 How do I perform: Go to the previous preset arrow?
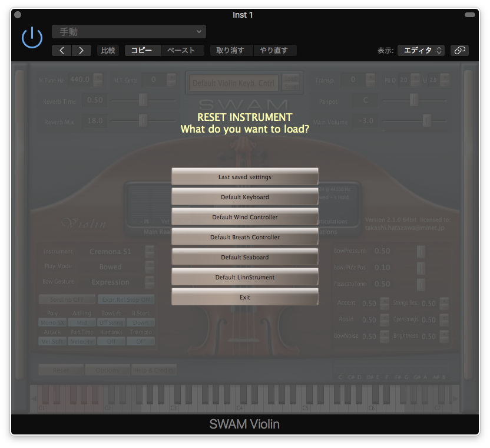(62, 50)
